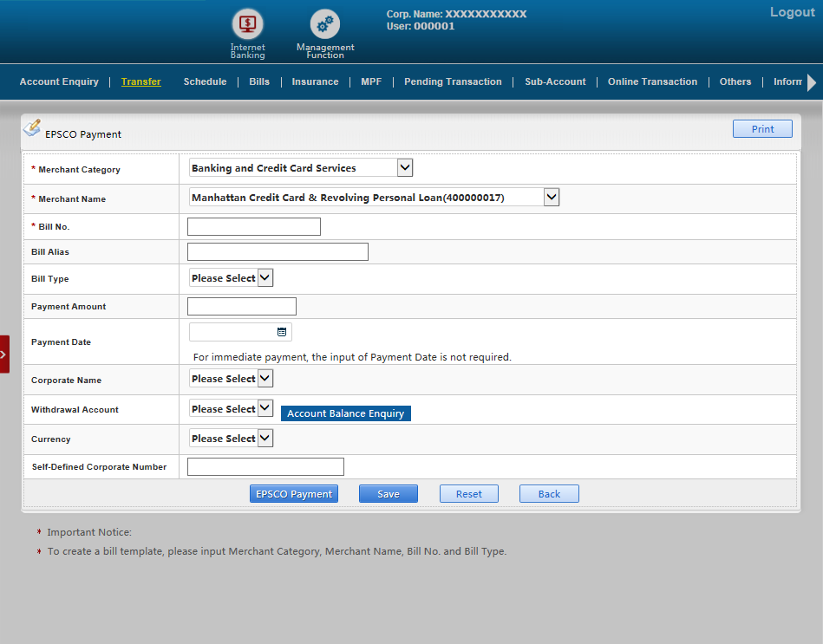
Task: Click the calendar icon in Payment Date
Action: (x=282, y=332)
